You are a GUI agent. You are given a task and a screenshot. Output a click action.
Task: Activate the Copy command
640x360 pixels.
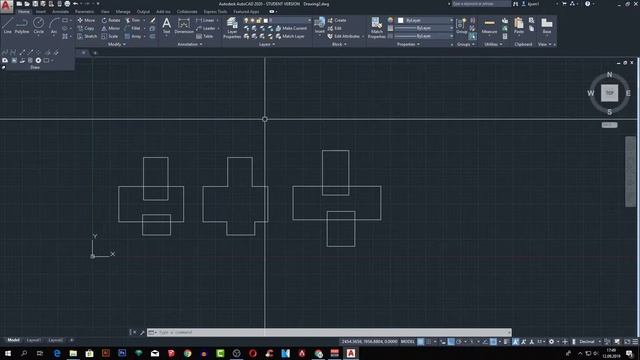[86, 28]
